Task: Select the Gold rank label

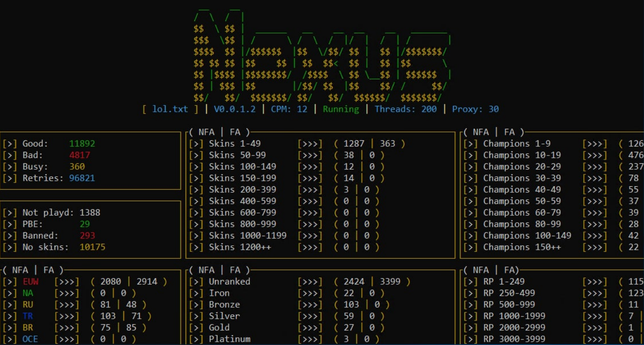Action: pos(219,328)
